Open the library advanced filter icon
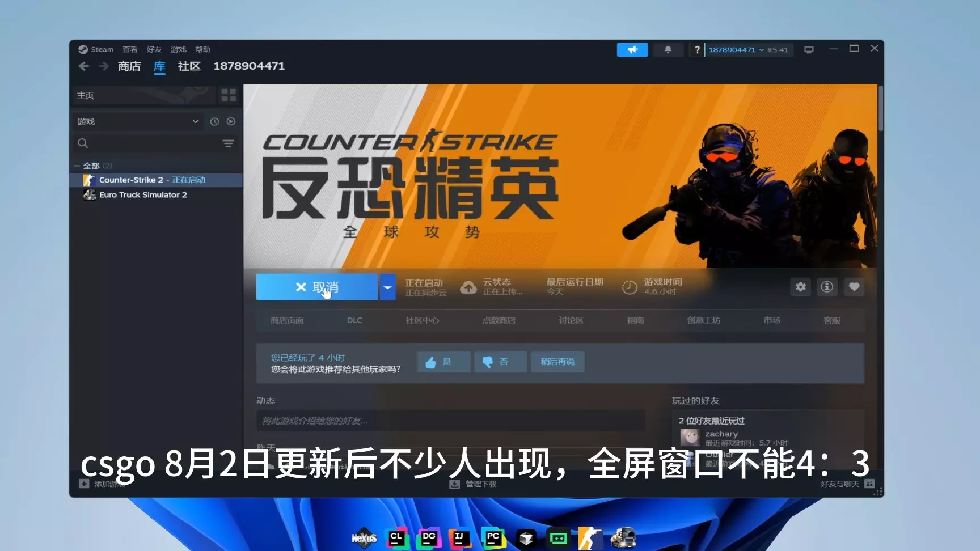Image resolution: width=980 pixels, height=551 pixels. pyautogui.click(x=228, y=143)
